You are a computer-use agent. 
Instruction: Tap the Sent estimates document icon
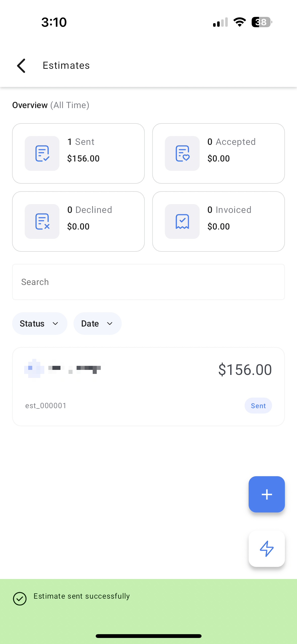tap(42, 153)
